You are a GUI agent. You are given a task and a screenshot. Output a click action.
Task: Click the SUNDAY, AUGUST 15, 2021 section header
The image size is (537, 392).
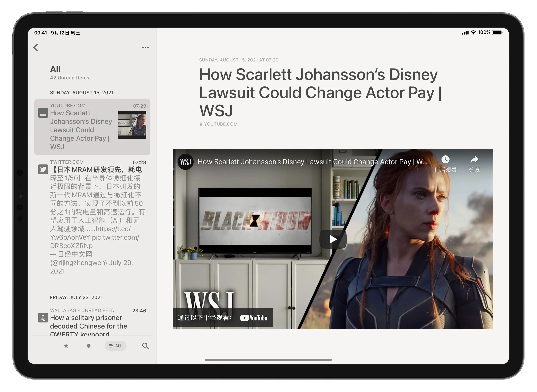[x=82, y=93]
